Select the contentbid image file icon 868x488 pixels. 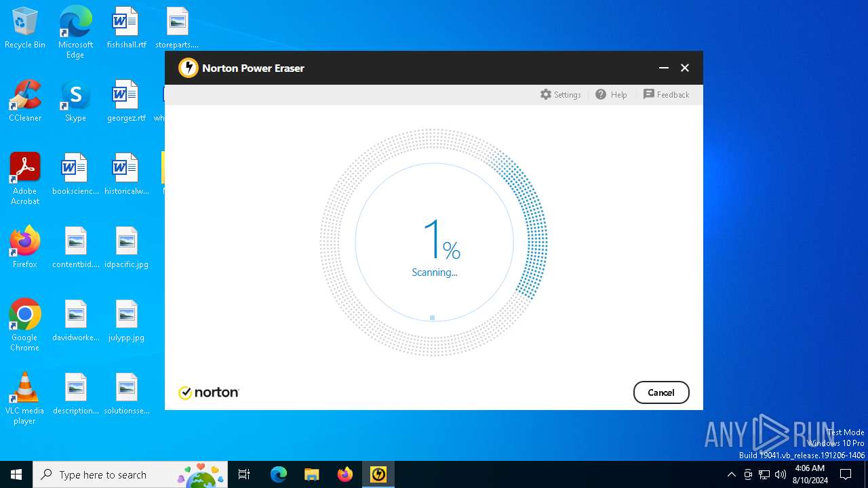click(x=75, y=247)
